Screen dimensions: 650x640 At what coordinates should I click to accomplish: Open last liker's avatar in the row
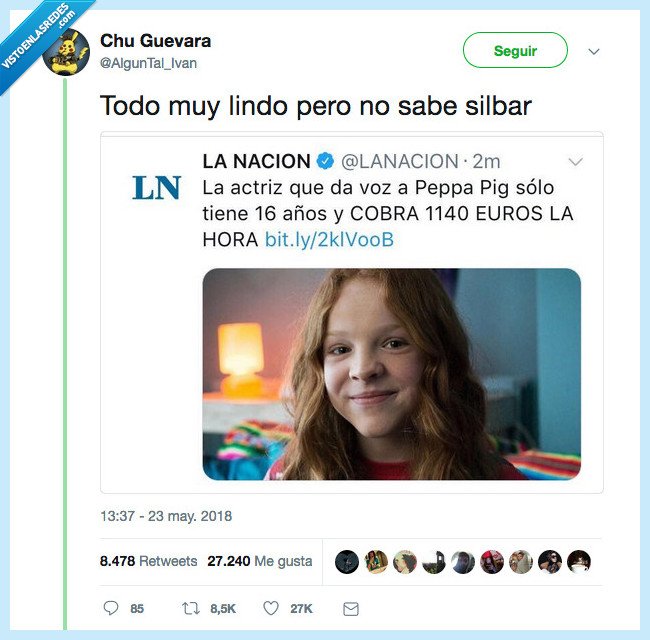pos(579,562)
